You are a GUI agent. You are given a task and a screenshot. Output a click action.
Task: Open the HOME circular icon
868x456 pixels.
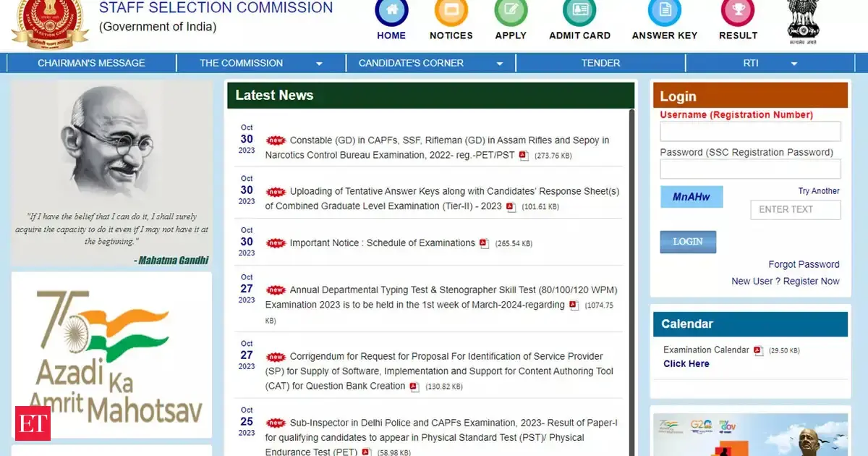391,11
